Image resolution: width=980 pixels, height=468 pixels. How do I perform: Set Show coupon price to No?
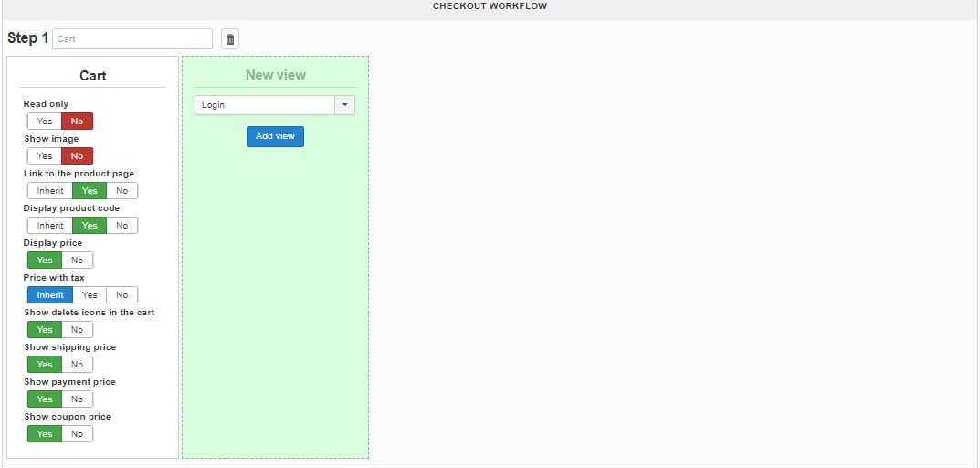coord(77,433)
